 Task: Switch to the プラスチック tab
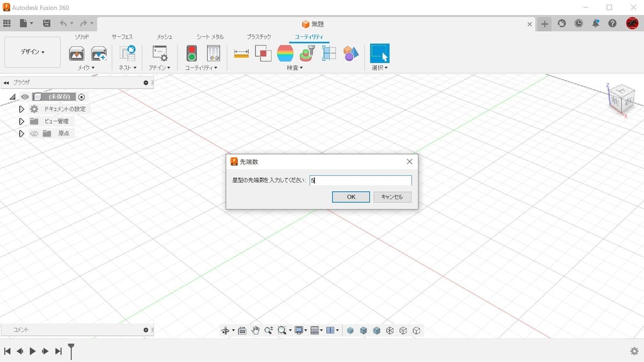click(259, 37)
